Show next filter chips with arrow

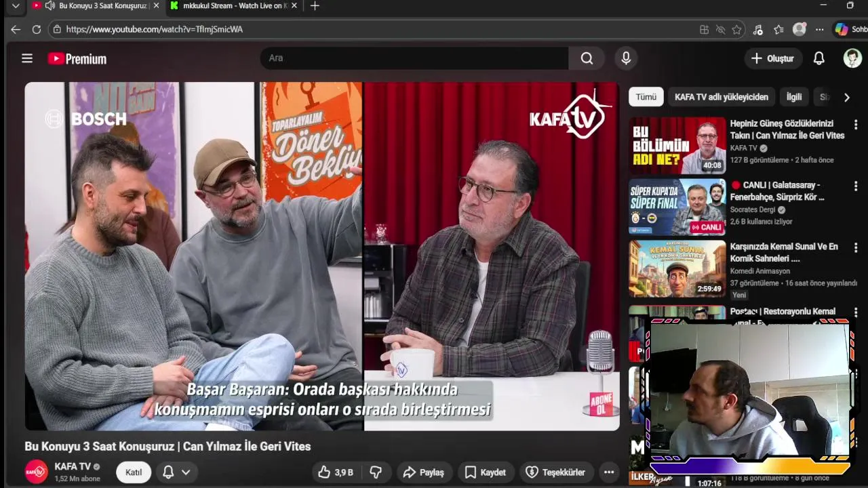846,98
